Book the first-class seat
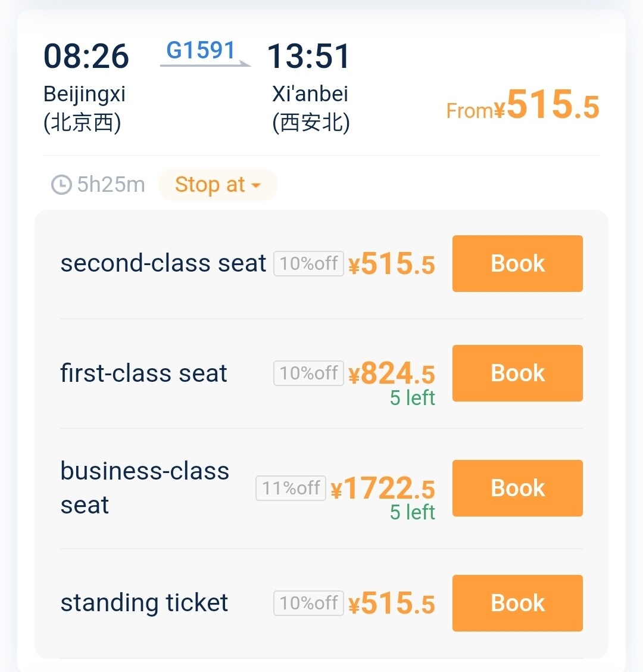Viewport: 643px width, 672px height. (517, 373)
